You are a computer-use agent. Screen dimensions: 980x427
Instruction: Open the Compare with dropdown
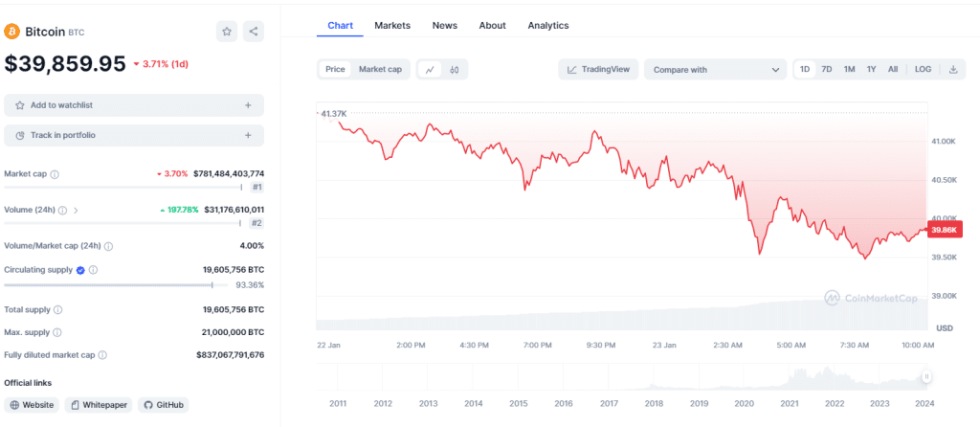tap(716, 69)
